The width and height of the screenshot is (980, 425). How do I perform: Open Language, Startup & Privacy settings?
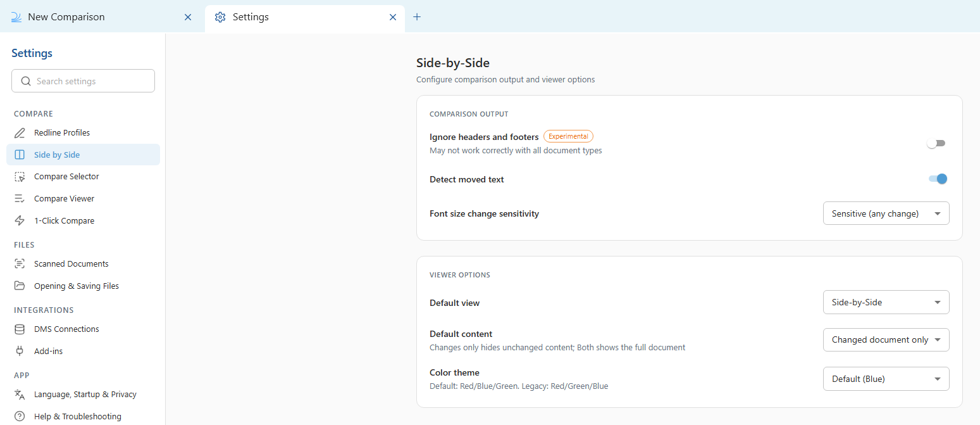tap(83, 394)
